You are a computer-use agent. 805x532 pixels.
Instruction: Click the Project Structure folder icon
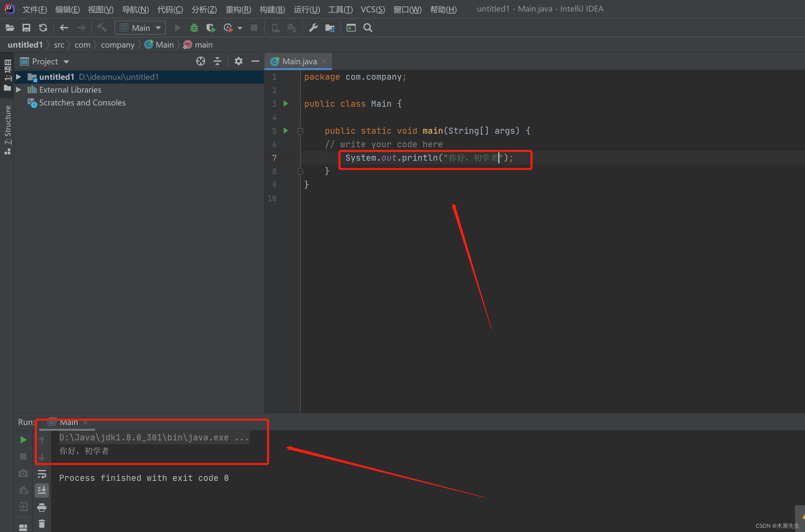330,28
